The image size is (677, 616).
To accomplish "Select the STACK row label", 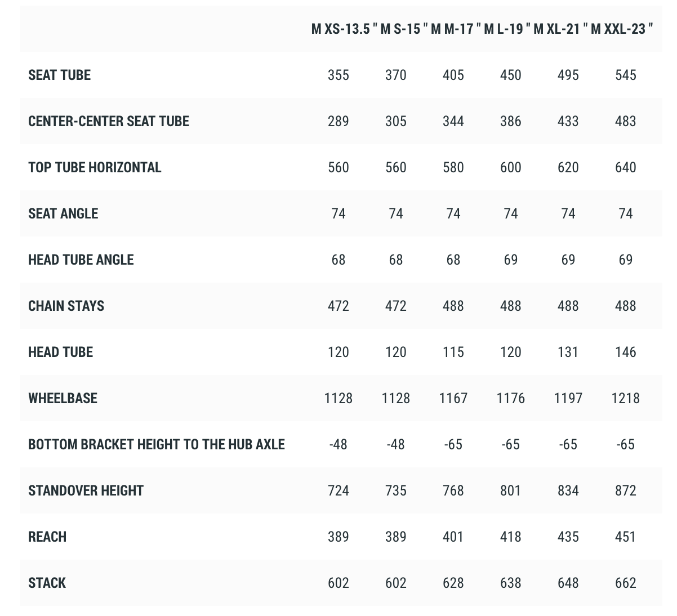I will pyautogui.click(x=47, y=583).
